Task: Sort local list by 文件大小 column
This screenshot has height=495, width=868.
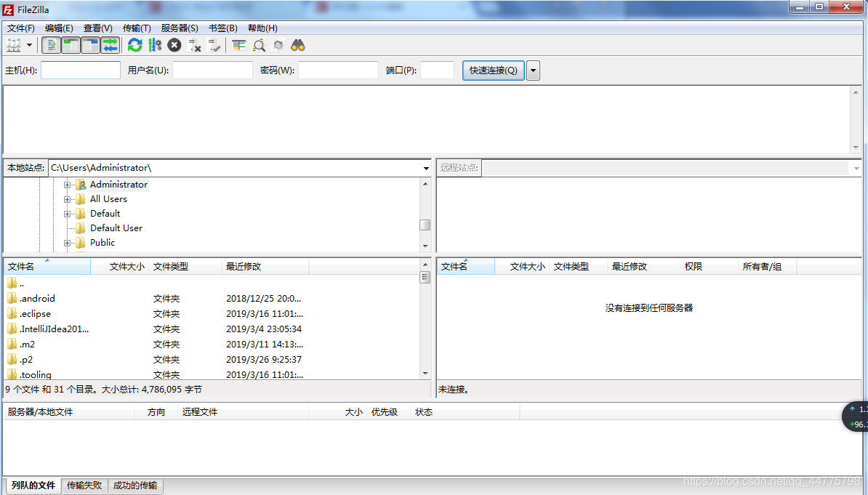Action: click(120, 267)
